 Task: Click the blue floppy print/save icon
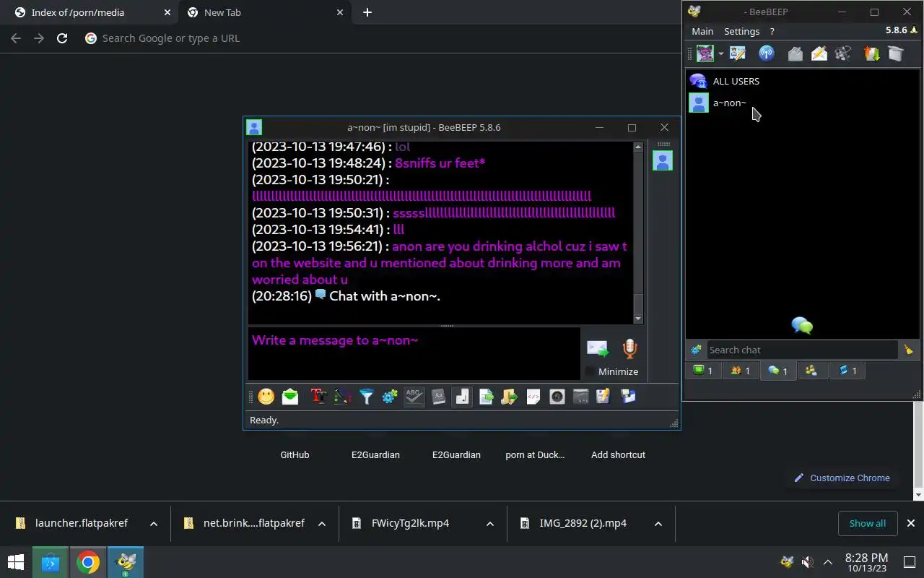click(628, 397)
